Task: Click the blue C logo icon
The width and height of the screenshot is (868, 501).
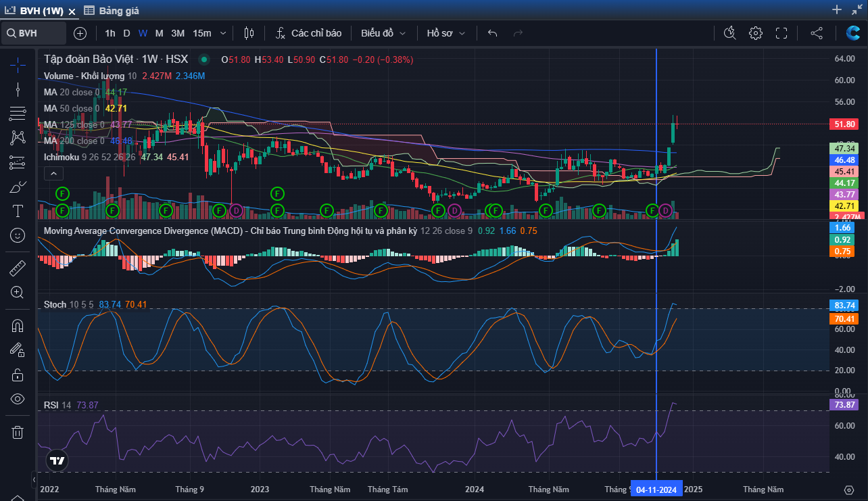Action: (x=853, y=33)
